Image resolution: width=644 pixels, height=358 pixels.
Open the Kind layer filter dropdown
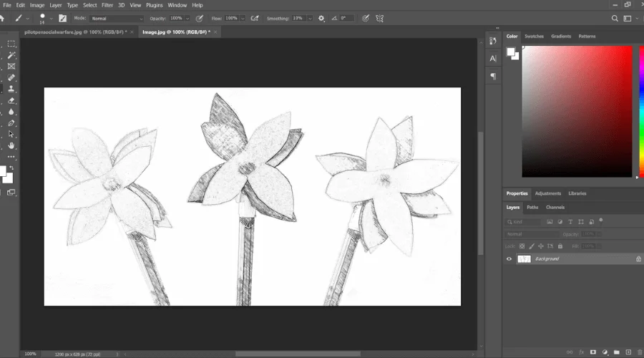click(x=523, y=221)
